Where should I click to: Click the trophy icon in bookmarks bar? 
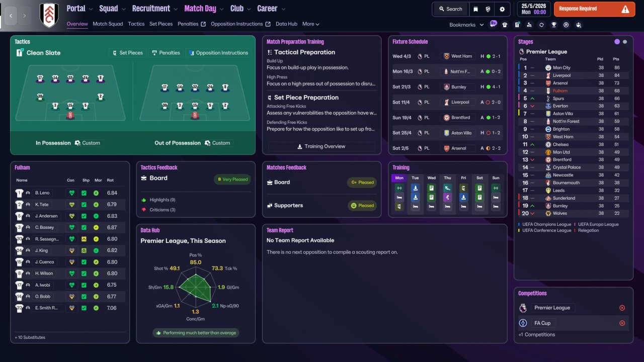coord(554,25)
